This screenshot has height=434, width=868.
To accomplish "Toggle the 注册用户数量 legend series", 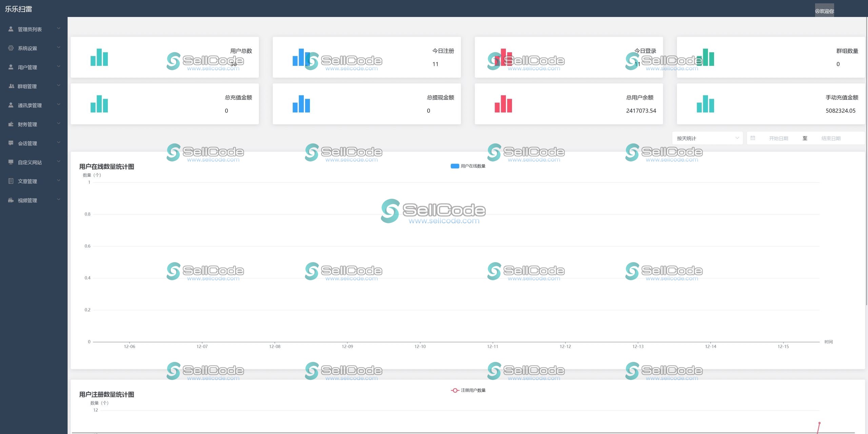I will tap(468, 390).
